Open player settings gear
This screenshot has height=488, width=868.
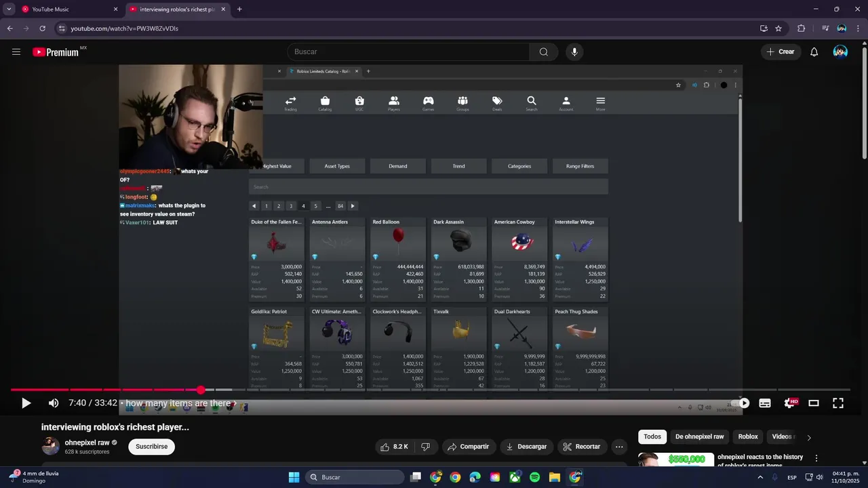[x=789, y=403]
